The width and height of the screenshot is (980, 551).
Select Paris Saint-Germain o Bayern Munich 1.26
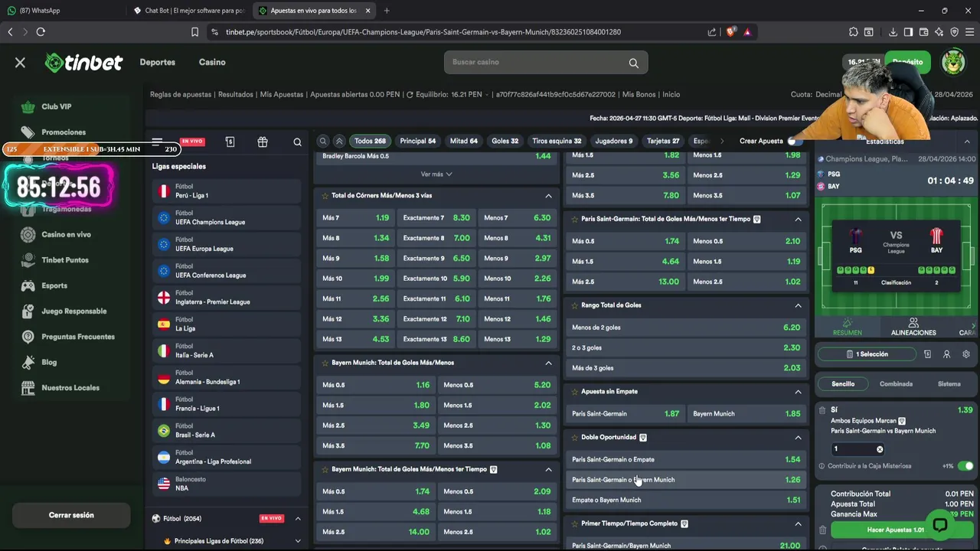click(686, 480)
